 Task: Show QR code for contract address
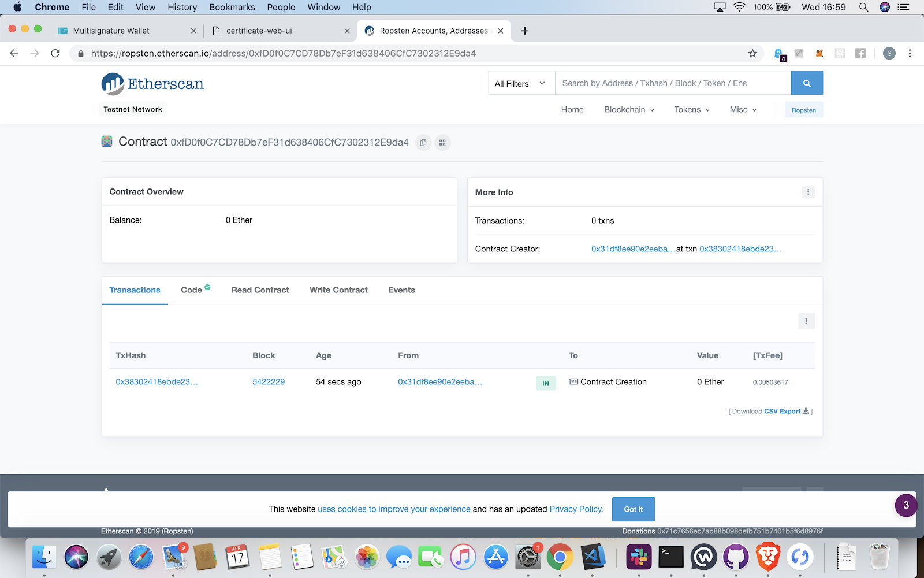tap(442, 143)
